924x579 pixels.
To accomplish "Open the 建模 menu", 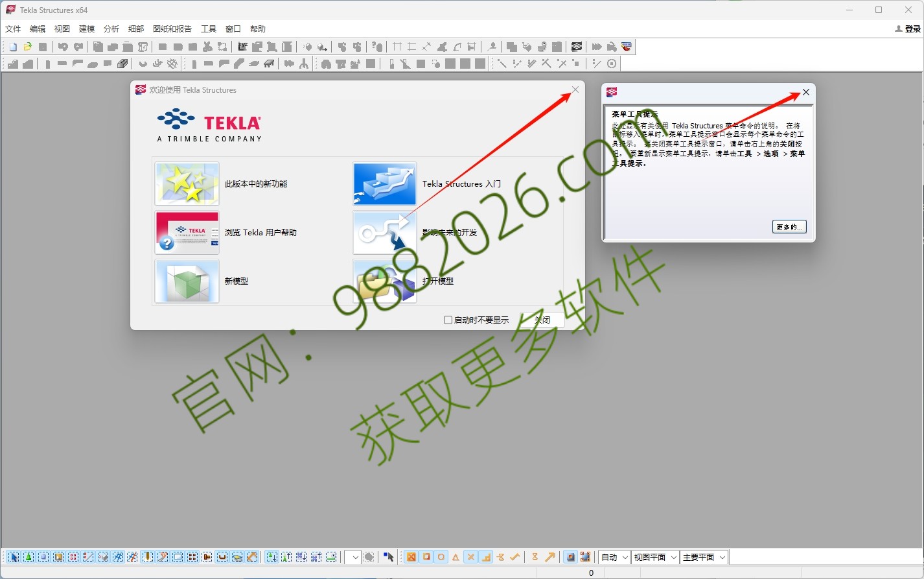I will 87,29.
